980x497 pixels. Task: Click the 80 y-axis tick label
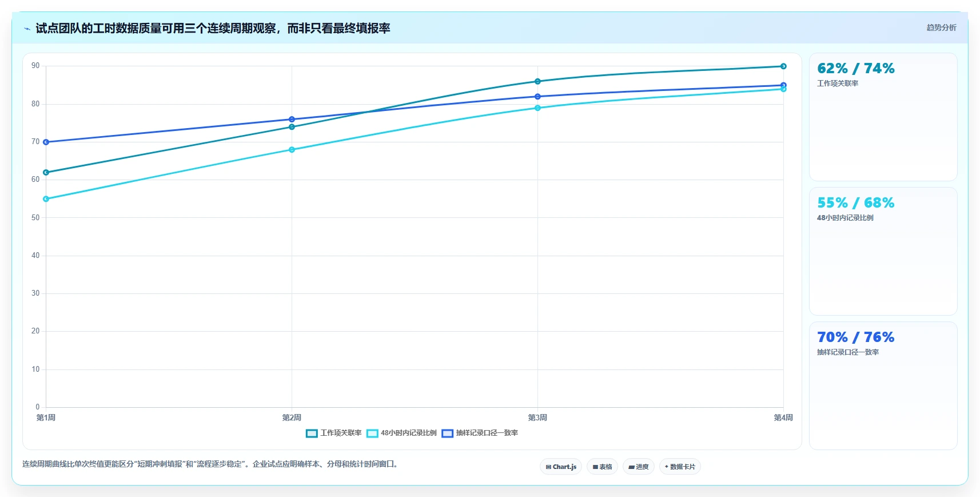coord(35,104)
